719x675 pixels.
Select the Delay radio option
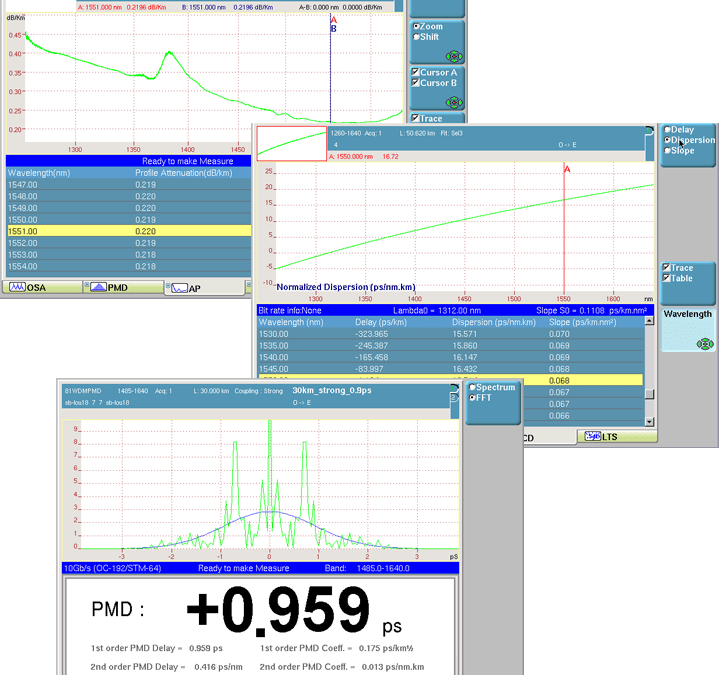click(667, 130)
